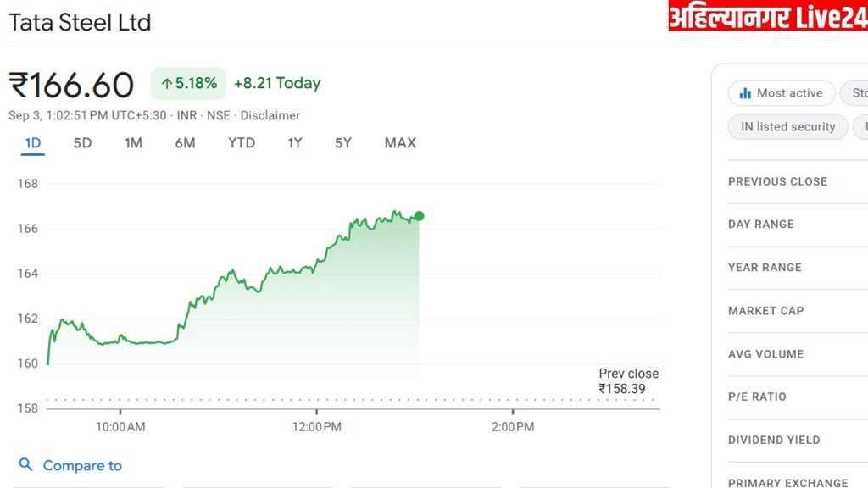Switch to the 5D chart tab
Image resolution: width=868 pixels, height=488 pixels.
[82, 143]
